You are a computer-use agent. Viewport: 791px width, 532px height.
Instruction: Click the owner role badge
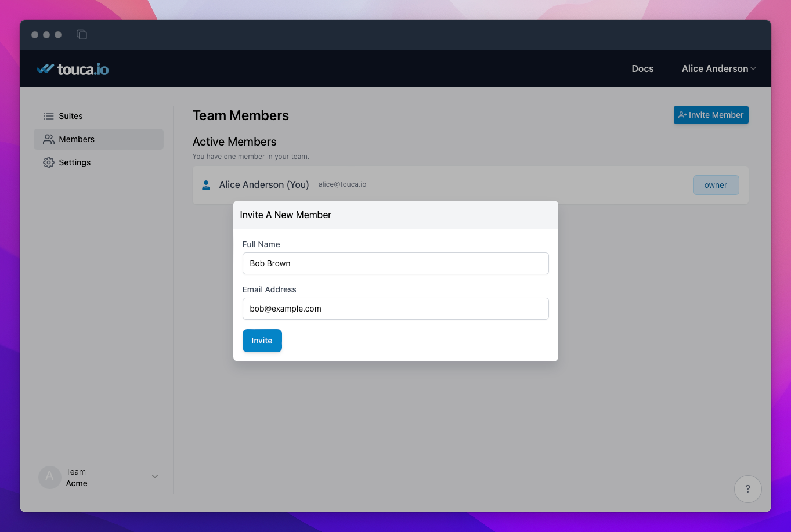pyautogui.click(x=716, y=185)
